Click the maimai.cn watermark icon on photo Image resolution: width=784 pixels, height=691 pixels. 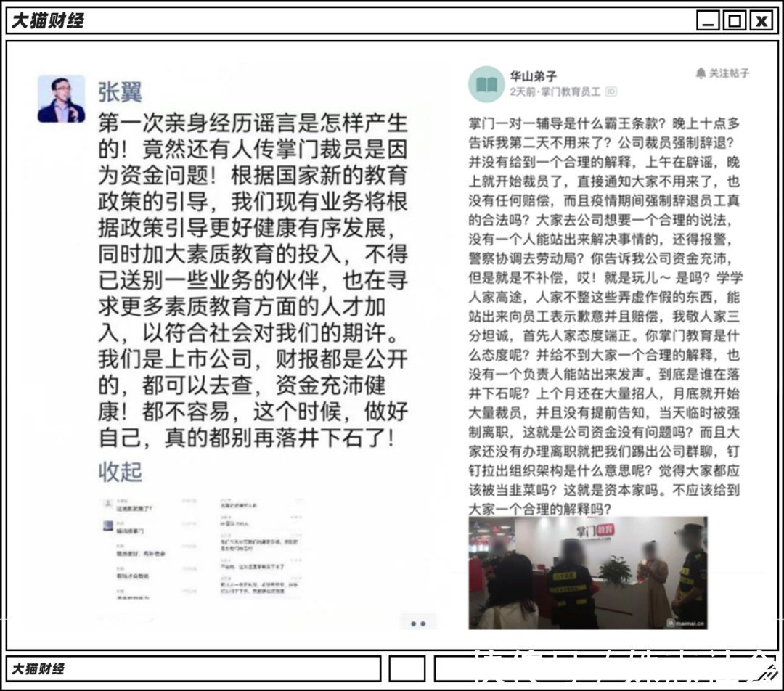[x=672, y=623]
